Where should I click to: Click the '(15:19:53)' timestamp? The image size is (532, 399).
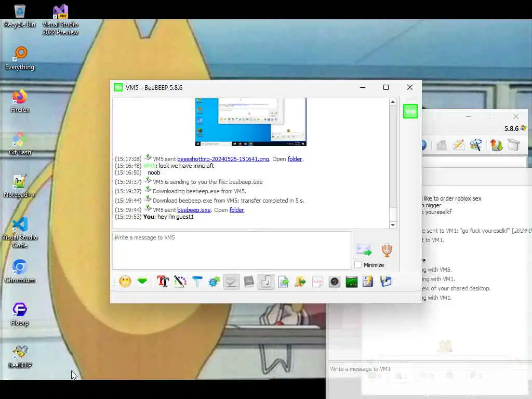[x=128, y=217]
